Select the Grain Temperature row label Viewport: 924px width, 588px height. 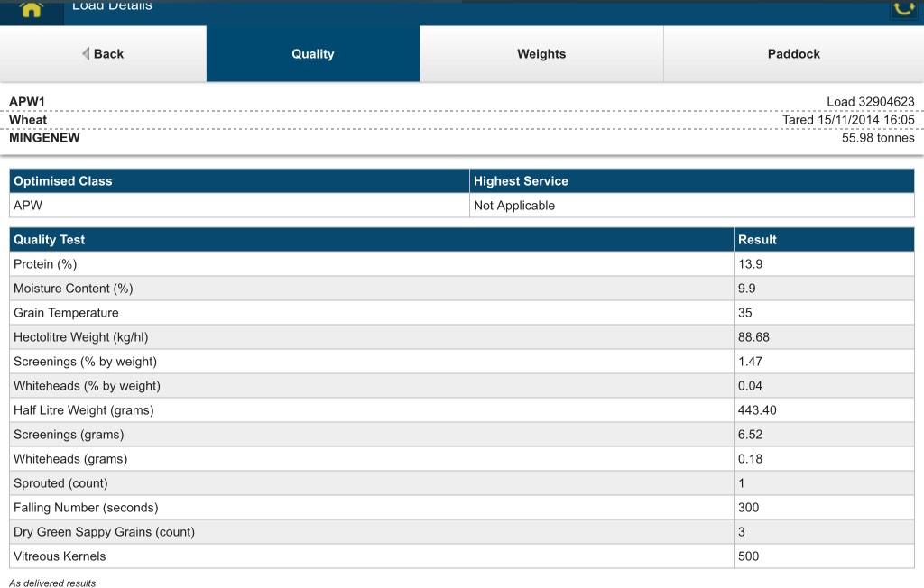[66, 313]
